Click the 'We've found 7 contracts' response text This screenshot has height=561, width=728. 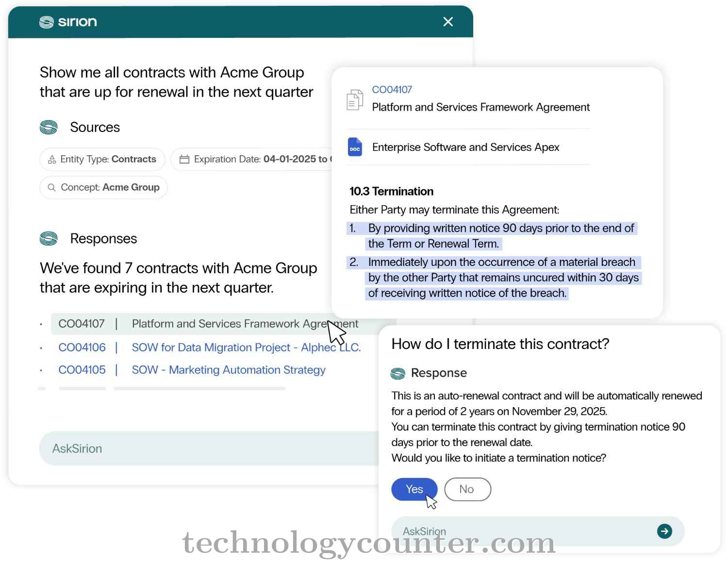[179, 278]
